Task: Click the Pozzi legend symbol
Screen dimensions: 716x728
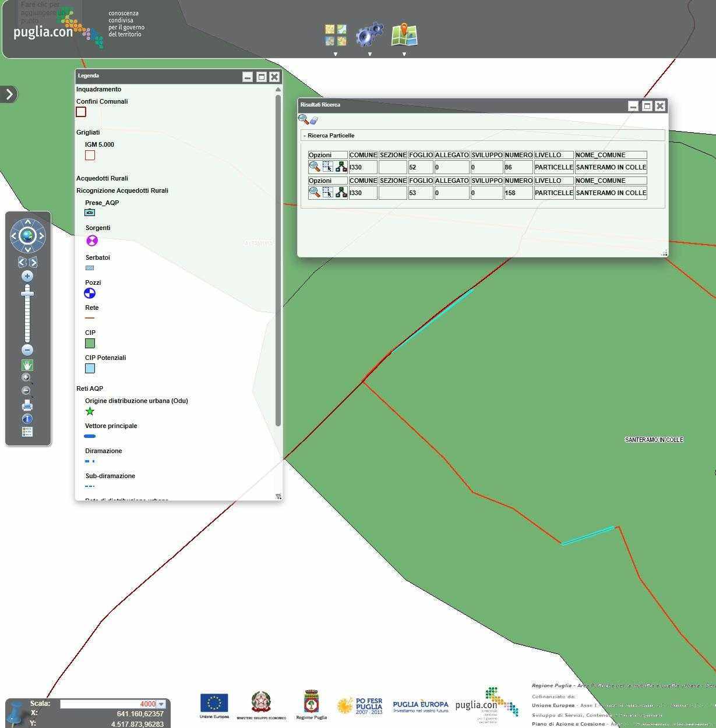Action: tap(90, 293)
